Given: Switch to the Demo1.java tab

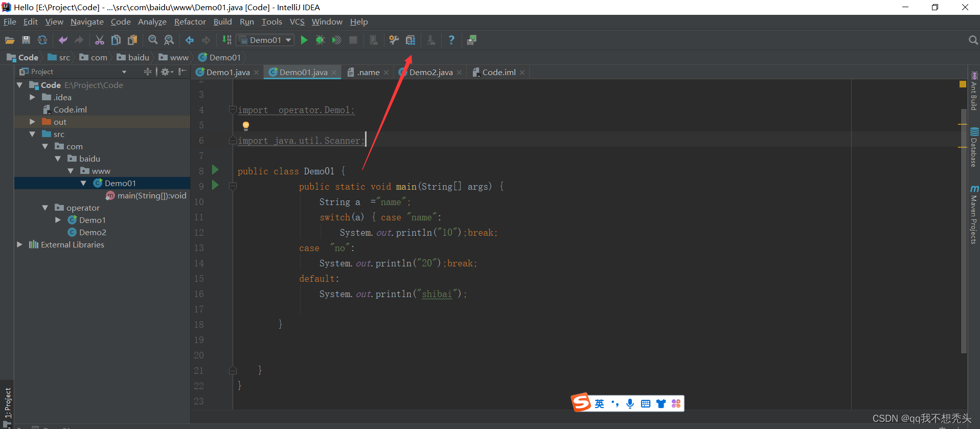Looking at the screenshot, I should click(228, 72).
